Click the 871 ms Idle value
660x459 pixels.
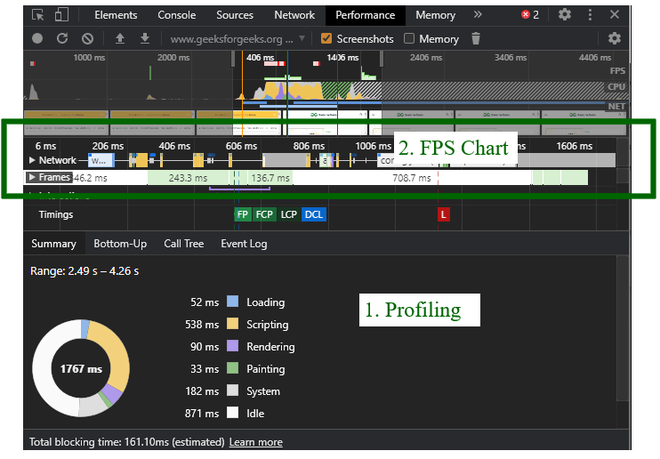202,414
